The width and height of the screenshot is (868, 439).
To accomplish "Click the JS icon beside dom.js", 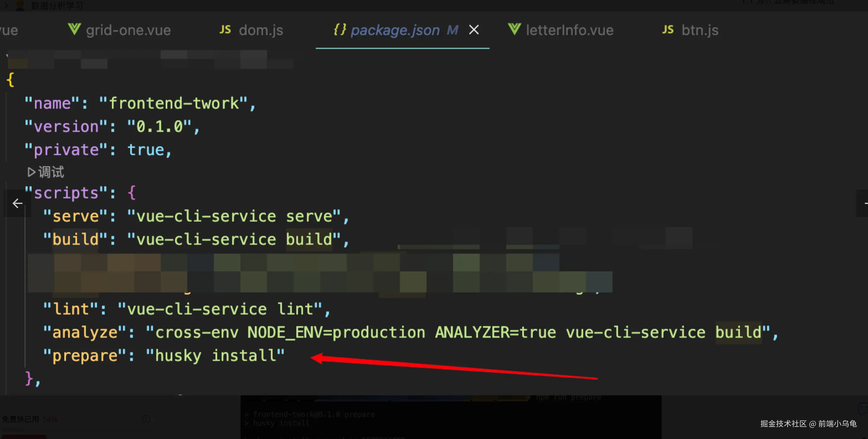I will (225, 30).
